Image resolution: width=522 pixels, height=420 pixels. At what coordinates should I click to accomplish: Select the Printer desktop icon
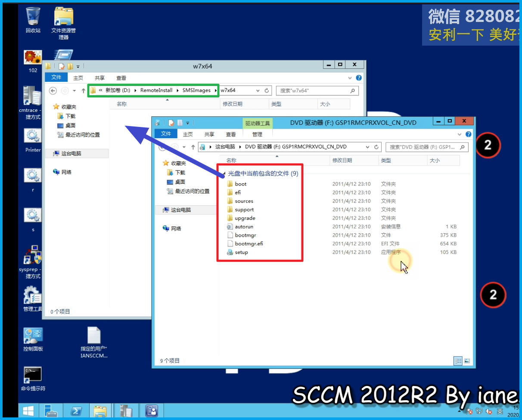pos(33,141)
